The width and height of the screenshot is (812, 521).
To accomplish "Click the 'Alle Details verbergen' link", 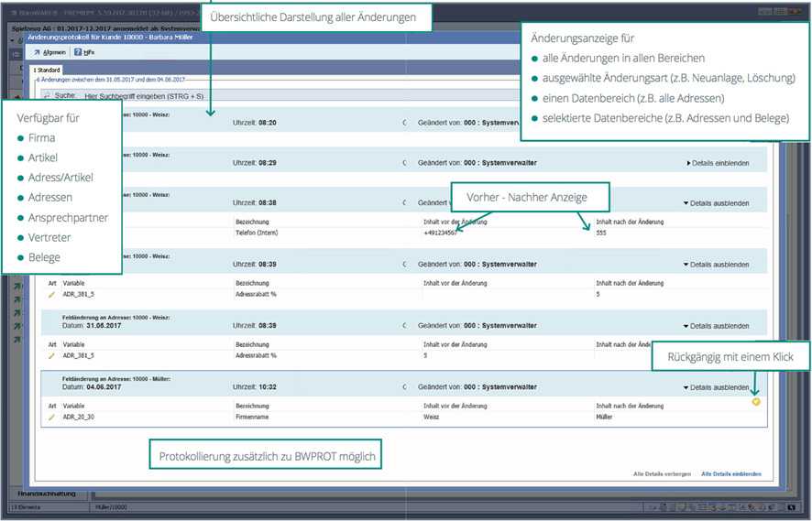I will click(x=662, y=474).
